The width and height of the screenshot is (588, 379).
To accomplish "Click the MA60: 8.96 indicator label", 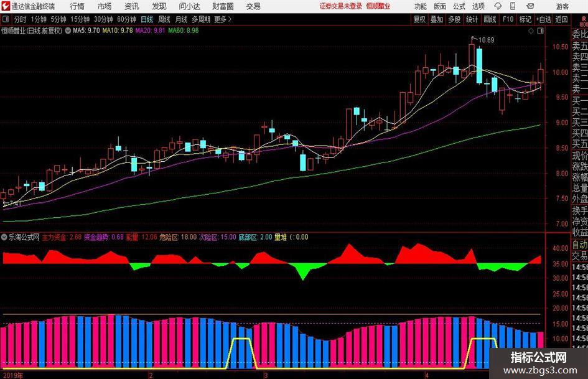I will coord(184,30).
